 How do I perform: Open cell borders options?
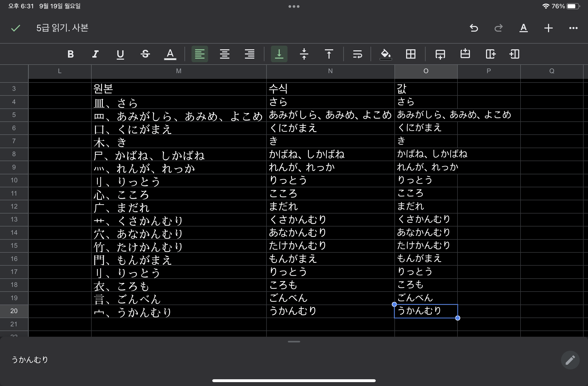pos(411,54)
